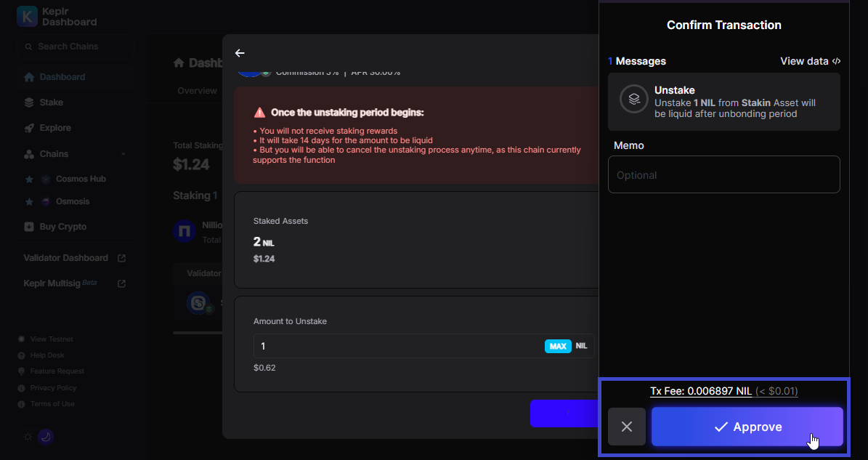
Task: Switch to the Overview tab
Action: (x=197, y=90)
